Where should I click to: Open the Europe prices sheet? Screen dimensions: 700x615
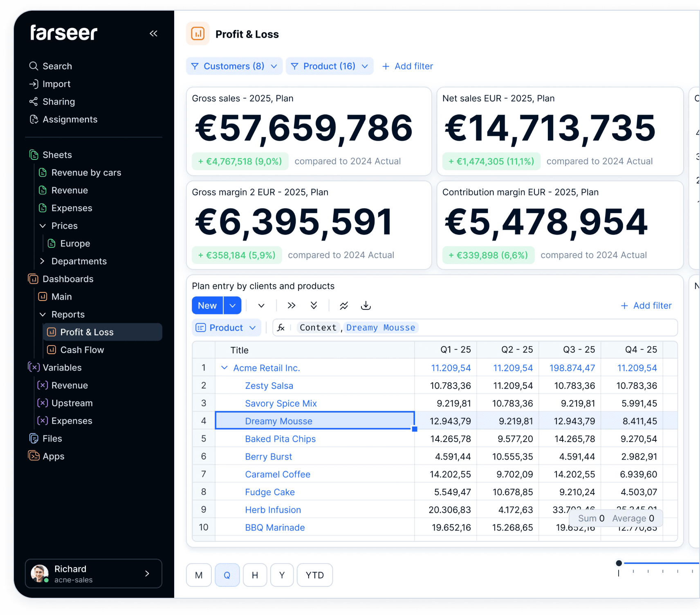click(69, 244)
